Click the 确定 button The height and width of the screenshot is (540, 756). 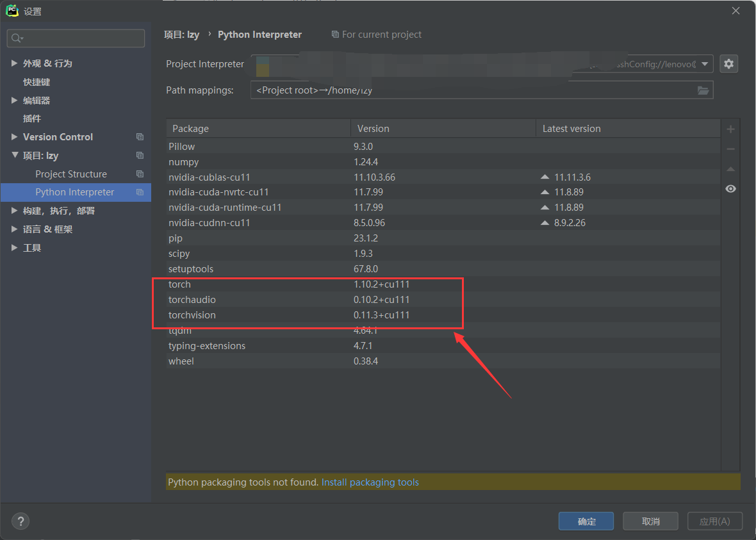click(586, 521)
